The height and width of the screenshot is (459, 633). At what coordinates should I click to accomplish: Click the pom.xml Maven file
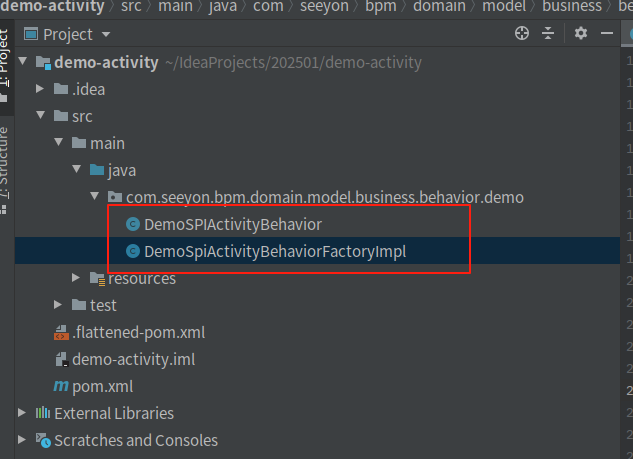pos(102,386)
